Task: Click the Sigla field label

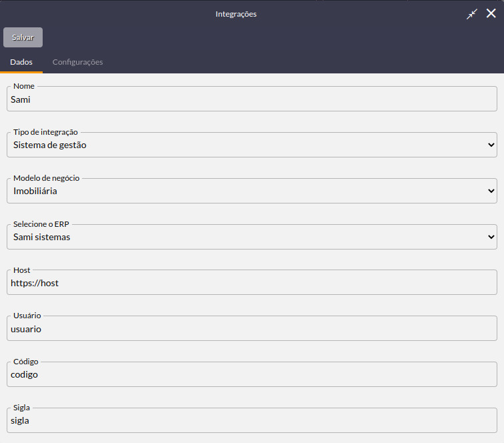Action: pyautogui.click(x=21, y=408)
